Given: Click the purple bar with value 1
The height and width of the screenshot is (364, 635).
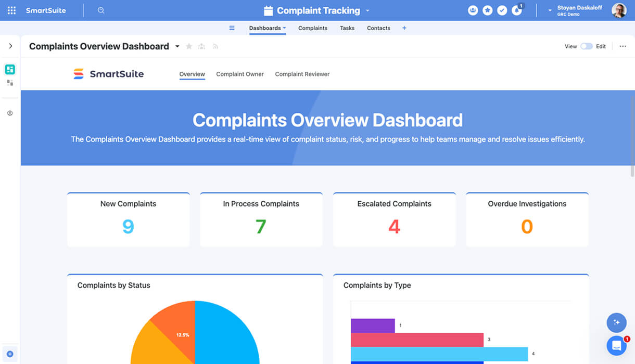Looking at the screenshot, I should coord(373,326).
